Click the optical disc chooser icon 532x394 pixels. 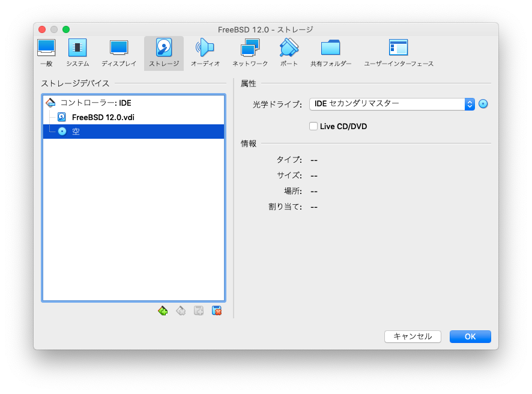(x=483, y=104)
